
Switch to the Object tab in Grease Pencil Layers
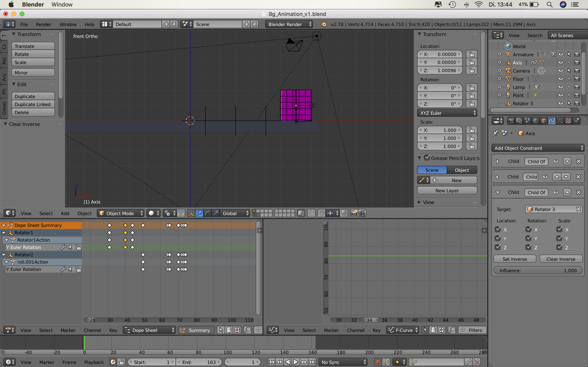click(462, 170)
